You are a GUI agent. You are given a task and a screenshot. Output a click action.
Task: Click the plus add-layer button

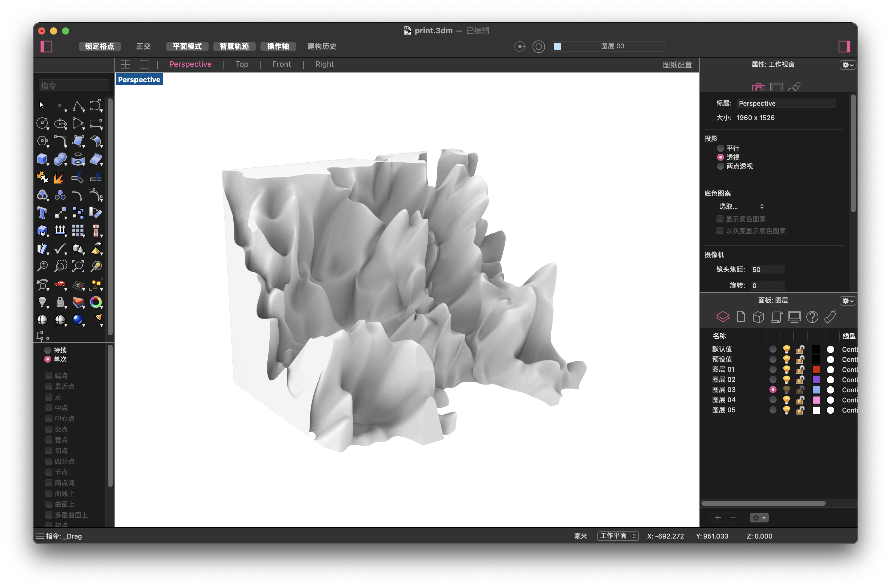pos(718,517)
